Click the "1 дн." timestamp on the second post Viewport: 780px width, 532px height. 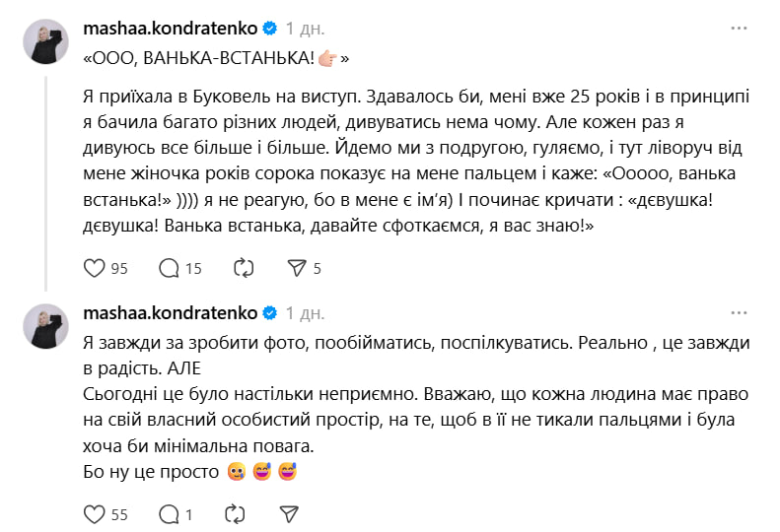305,313
